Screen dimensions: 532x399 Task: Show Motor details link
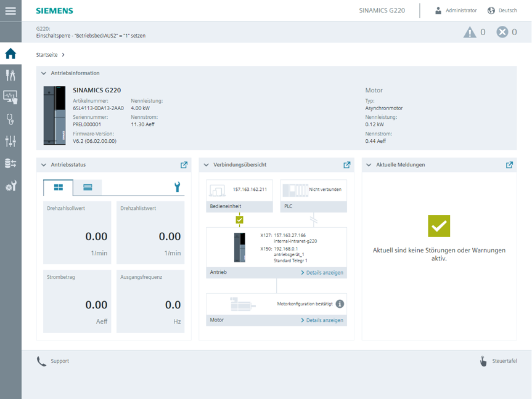coord(322,320)
